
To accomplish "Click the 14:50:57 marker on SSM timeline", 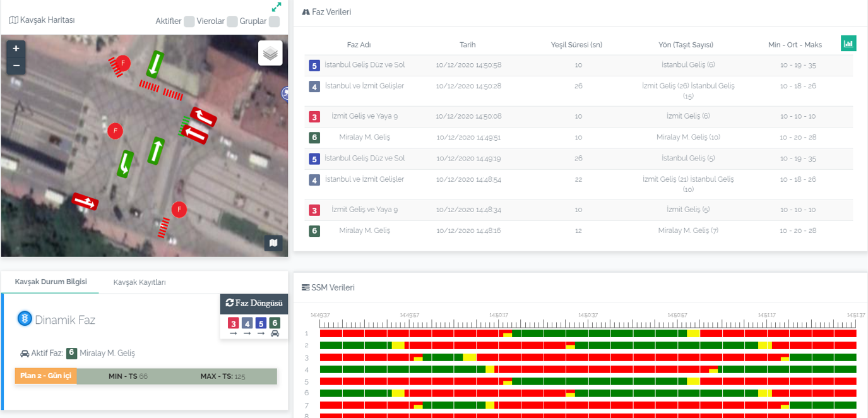I will click(677, 314).
